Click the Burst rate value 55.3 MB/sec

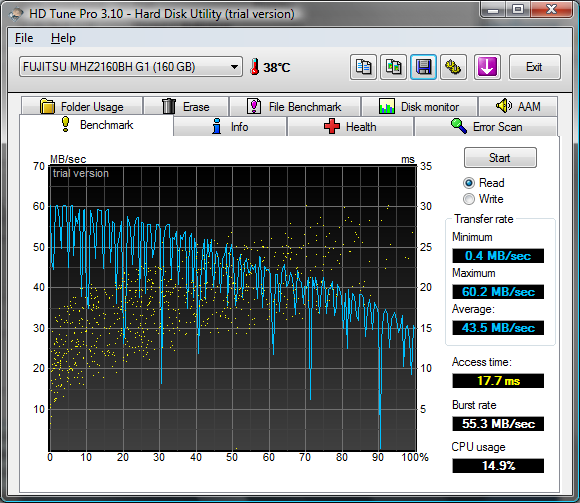tap(498, 423)
